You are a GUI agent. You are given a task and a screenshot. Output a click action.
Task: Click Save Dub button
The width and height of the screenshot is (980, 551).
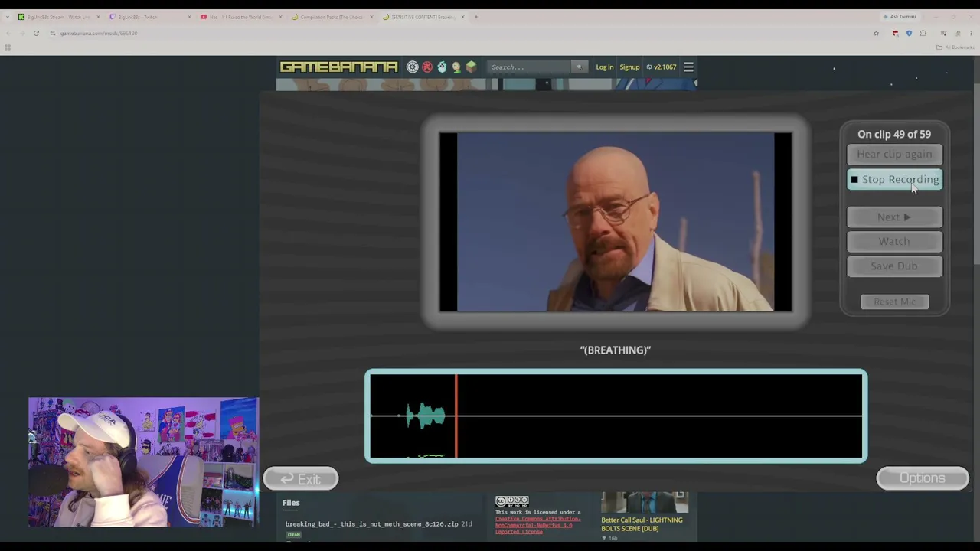tap(894, 266)
